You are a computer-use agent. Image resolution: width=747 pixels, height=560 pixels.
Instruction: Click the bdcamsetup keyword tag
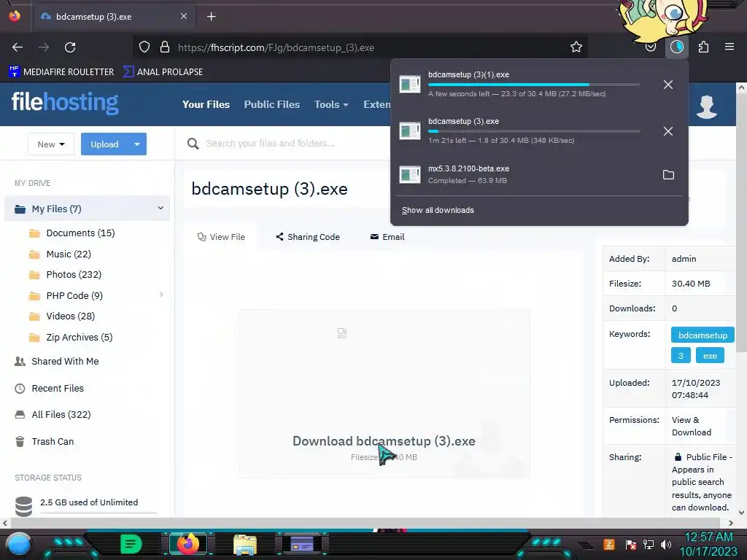(703, 335)
